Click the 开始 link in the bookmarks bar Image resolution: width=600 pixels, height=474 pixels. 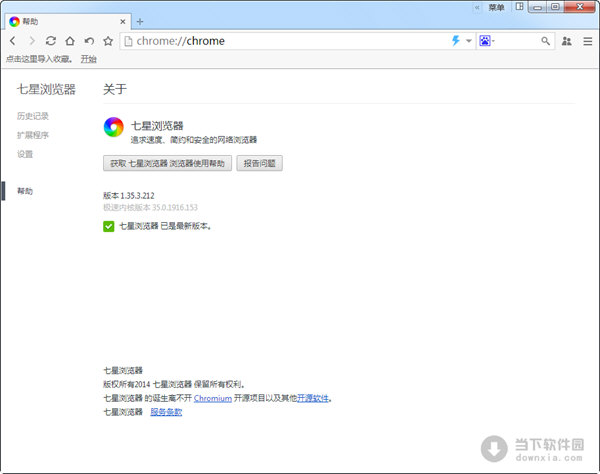click(88, 59)
